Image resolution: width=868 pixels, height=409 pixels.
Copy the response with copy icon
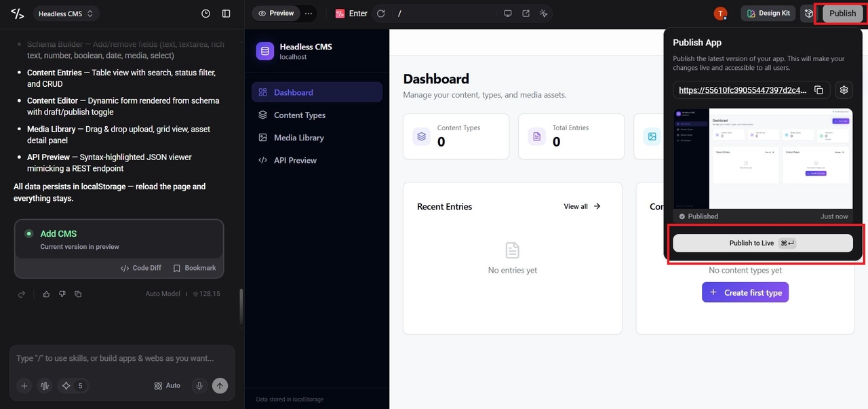(x=78, y=294)
